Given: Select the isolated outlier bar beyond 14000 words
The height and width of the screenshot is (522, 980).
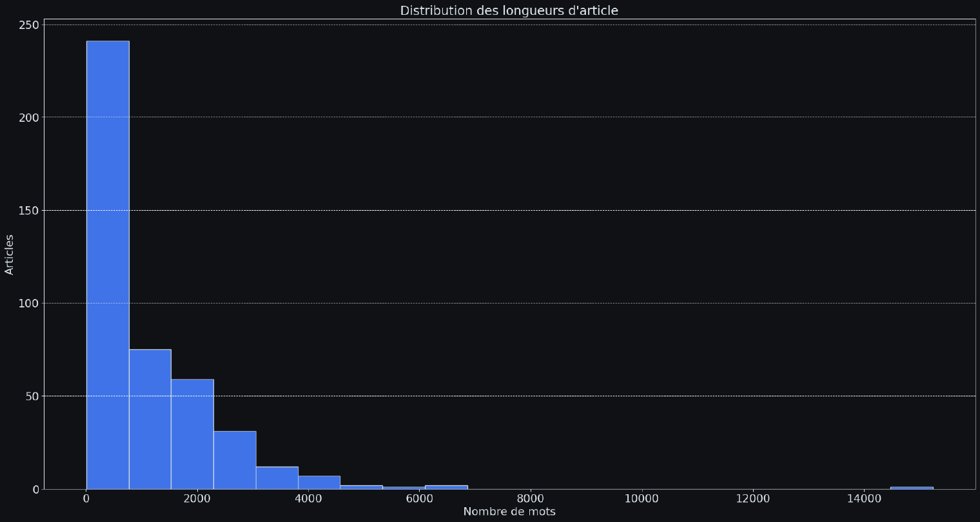Looking at the screenshot, I should (911, 487).
